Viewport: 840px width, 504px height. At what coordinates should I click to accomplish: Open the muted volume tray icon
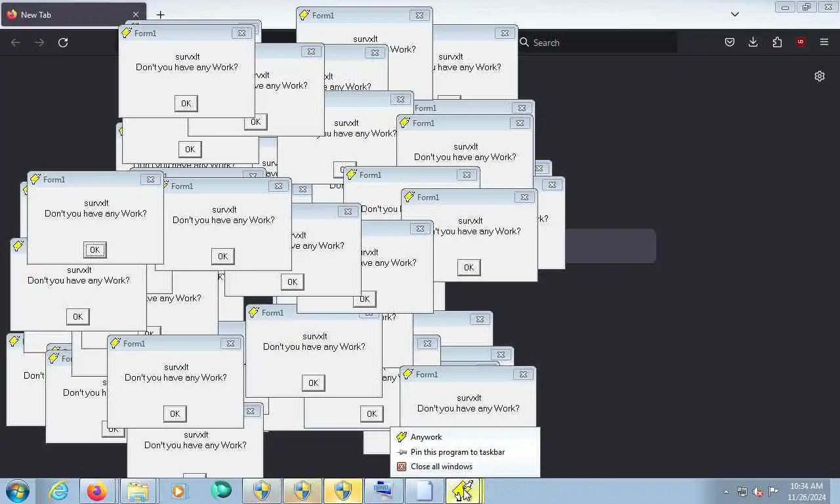coord(758,492)
